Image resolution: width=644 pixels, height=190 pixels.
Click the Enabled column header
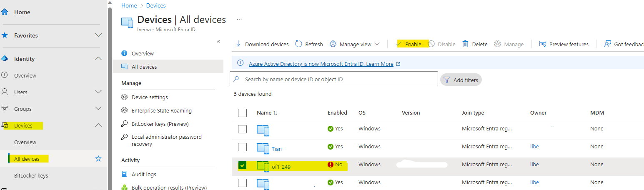(337, 112)
